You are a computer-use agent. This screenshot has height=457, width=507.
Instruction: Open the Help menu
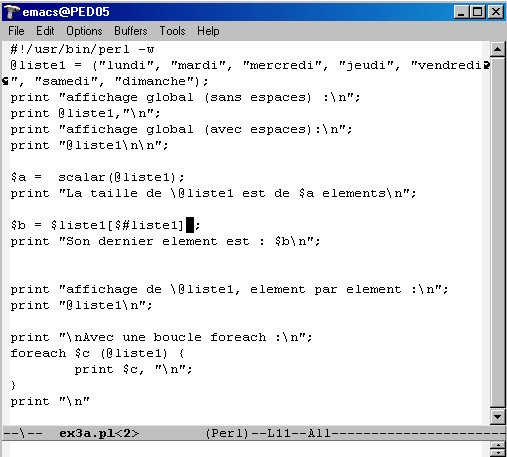click(208, 31)
